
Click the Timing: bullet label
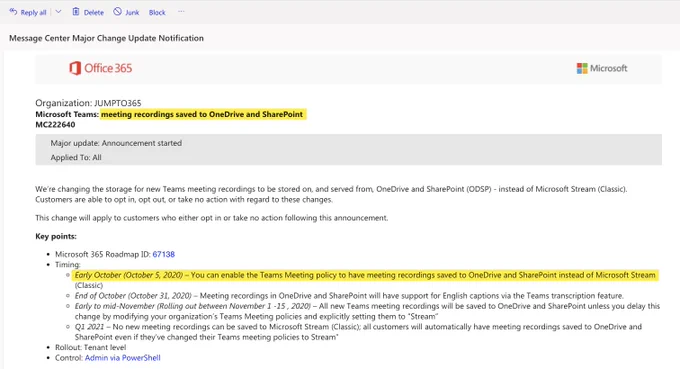click(68, 265)
